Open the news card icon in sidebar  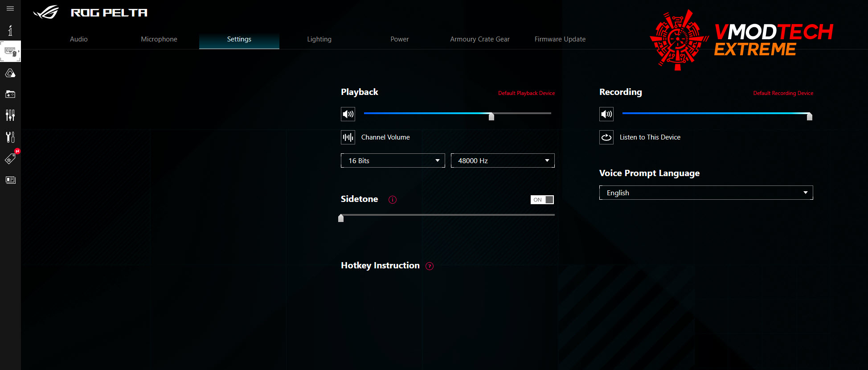coord(10,180)
